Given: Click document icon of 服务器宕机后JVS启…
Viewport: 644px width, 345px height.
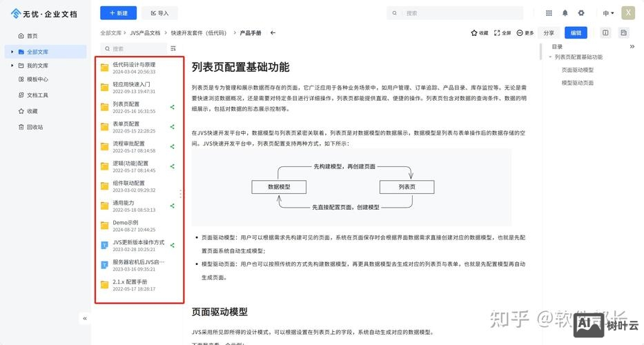Looking at the screenshot, I should pos(105,265).
